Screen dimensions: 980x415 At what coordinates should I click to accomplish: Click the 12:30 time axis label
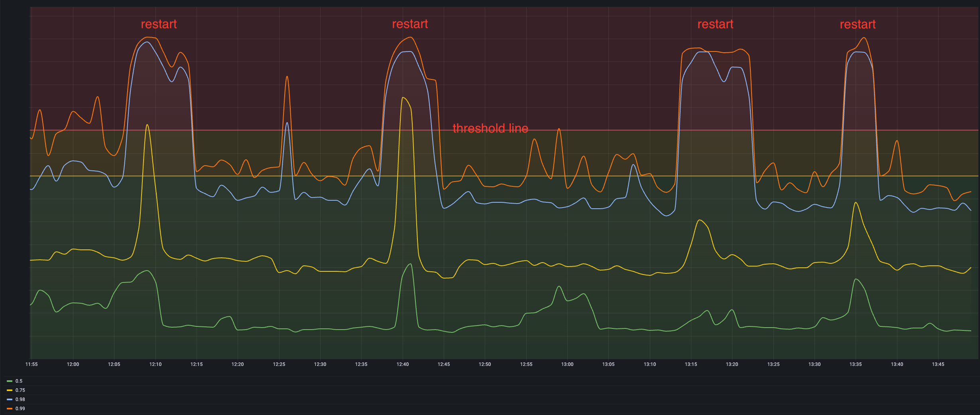[x=320, y=364]
